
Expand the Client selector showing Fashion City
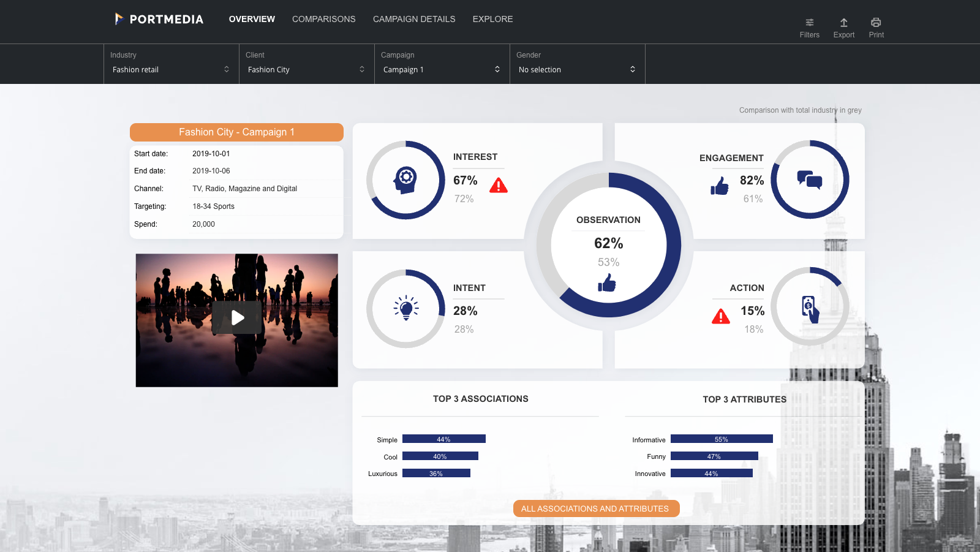point(306,69)
